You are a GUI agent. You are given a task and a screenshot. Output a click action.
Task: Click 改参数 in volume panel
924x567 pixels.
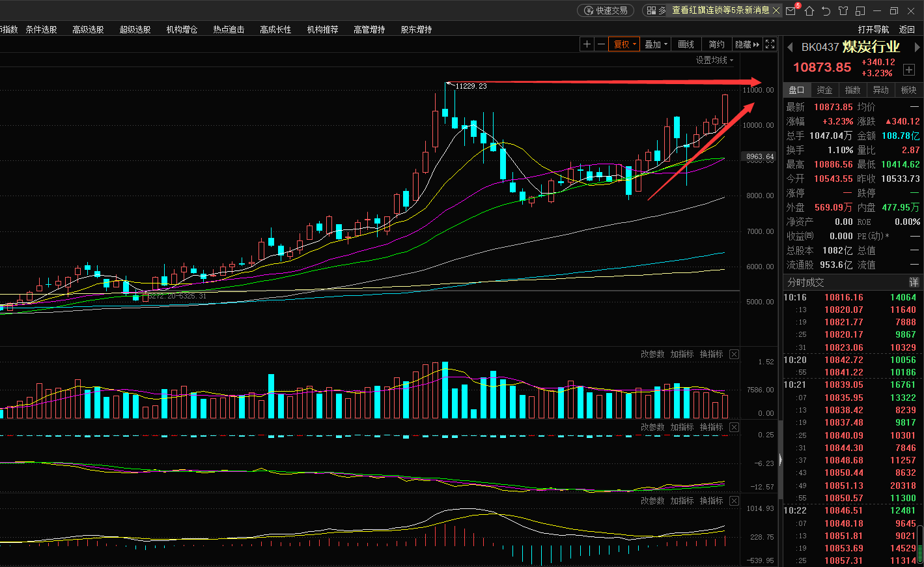click(x=652, y=355)
